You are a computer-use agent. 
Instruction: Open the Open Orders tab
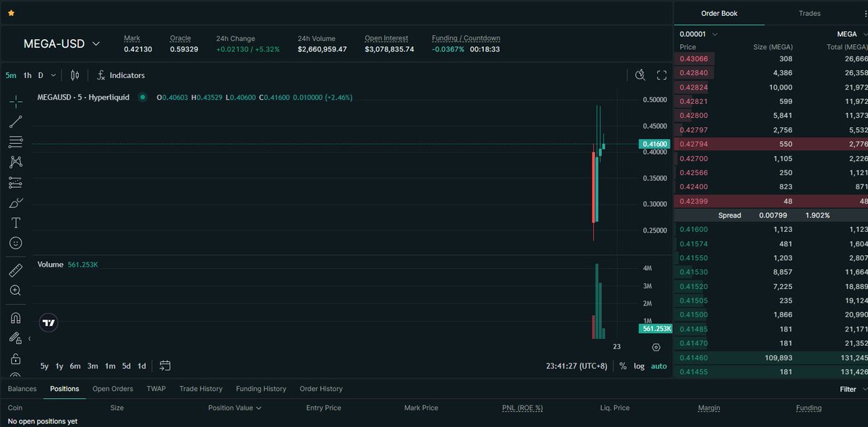tap(113, 389)
